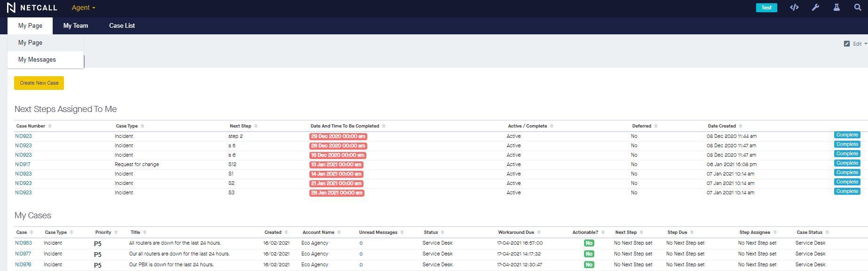
Task: Click the Edit pencil icon
Action: click(846, 44)
